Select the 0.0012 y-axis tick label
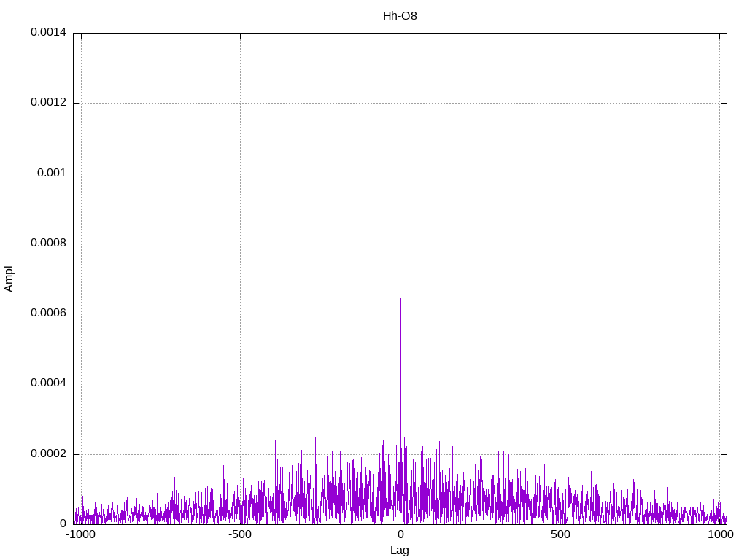 [48, 103]
